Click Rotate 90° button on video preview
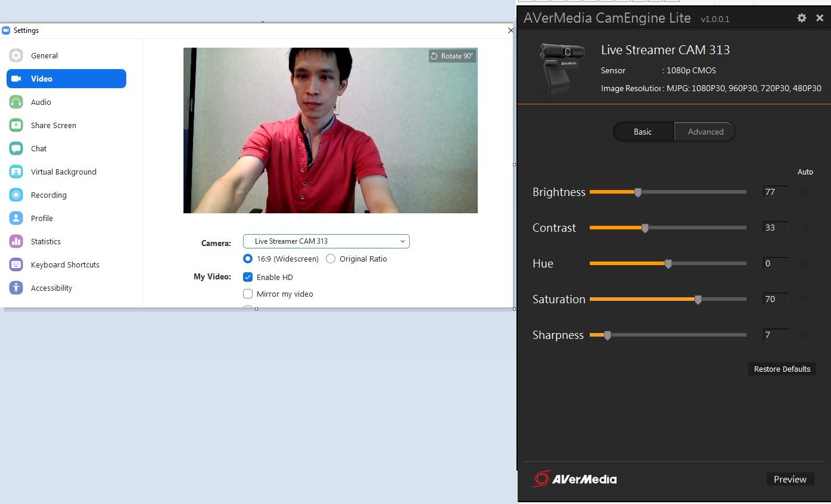Viewport: 831px width, 504px height. point(452,56)
